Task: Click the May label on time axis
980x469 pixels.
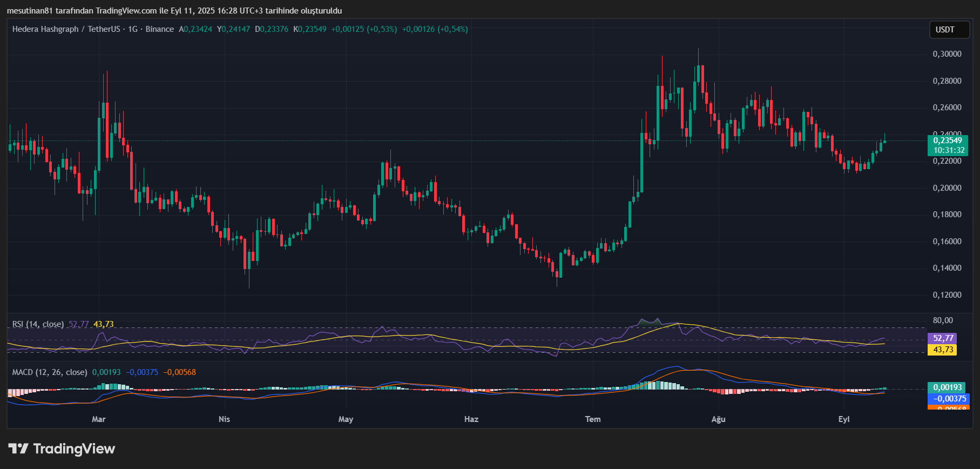Action: click(346, 419)
